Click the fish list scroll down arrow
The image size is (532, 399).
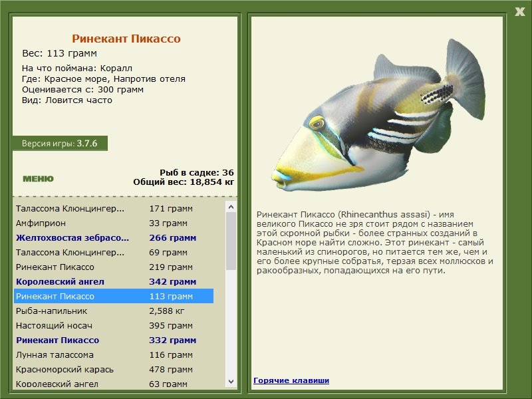231,382
